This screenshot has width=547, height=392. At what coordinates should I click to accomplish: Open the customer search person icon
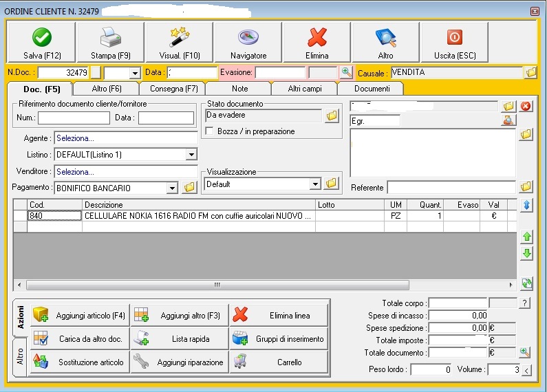[x=508, y=120]
